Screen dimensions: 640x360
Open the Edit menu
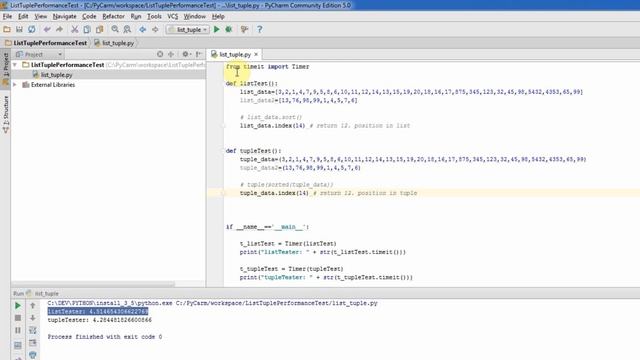[x=23, y=16]
